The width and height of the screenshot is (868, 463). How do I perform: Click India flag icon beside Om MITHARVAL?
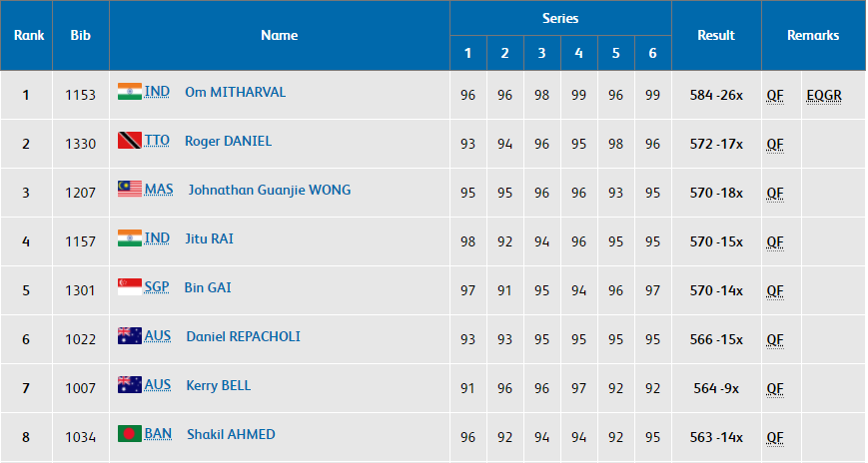tap(130, 92)
